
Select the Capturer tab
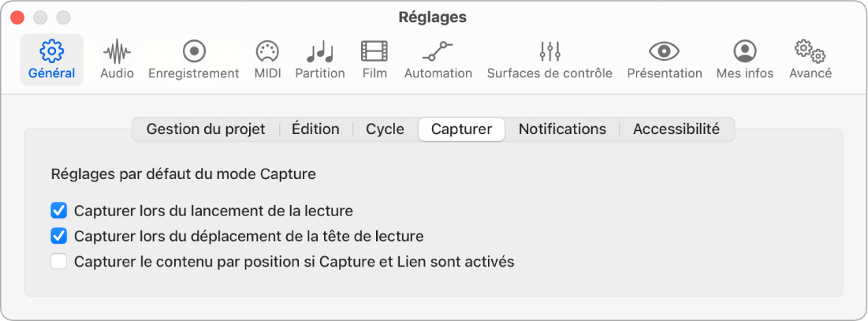pyautogui.click(x=462, y=129)
